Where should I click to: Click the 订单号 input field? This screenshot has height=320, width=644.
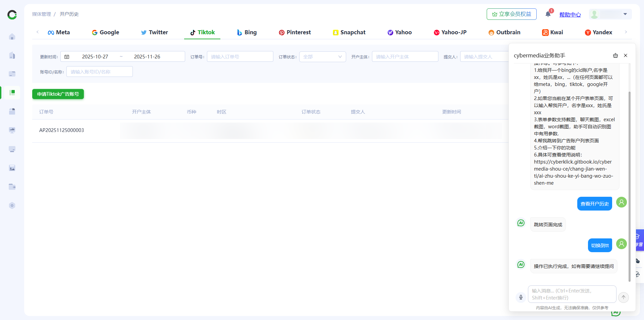[x=240, y=57]
